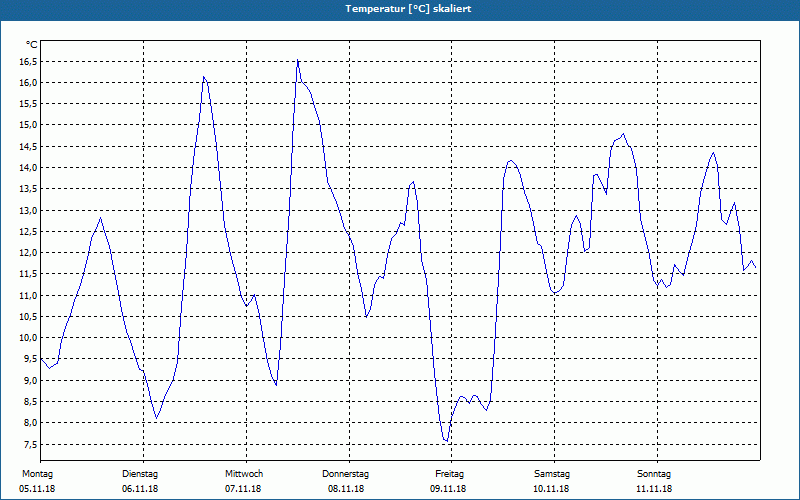The height and width of the screenshot is (500, 800).
Task: Click the Sonntag day label
Action: tap(654, 474)
